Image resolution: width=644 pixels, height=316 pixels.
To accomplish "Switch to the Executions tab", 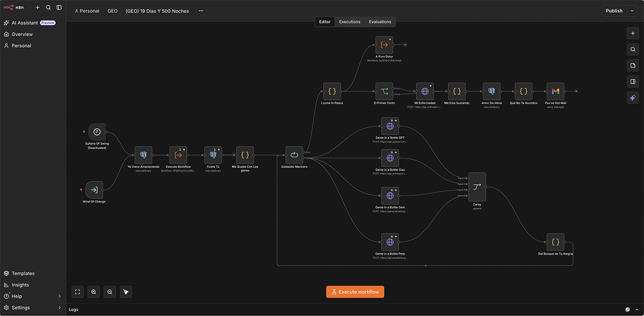I will [349, 22].
